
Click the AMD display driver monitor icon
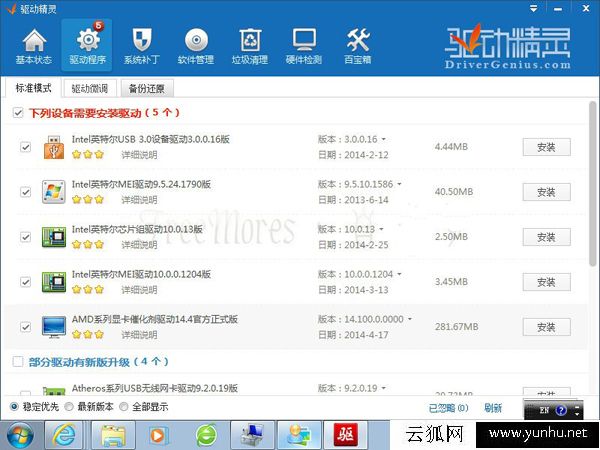54,327
